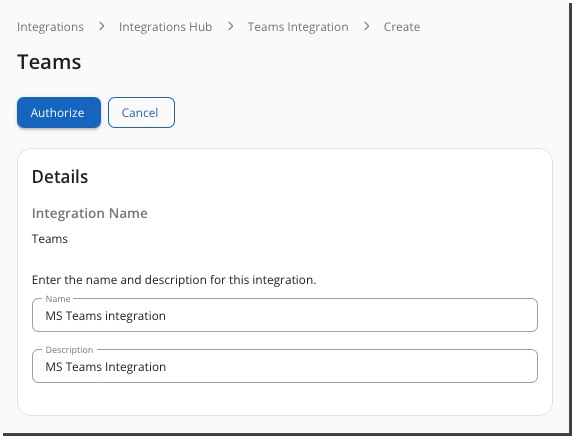Image resolution: width=572 pixels, height=436 pixels.
Task: Open Integrations Hub breadcrumb link
Action: [x=165, y=27]
